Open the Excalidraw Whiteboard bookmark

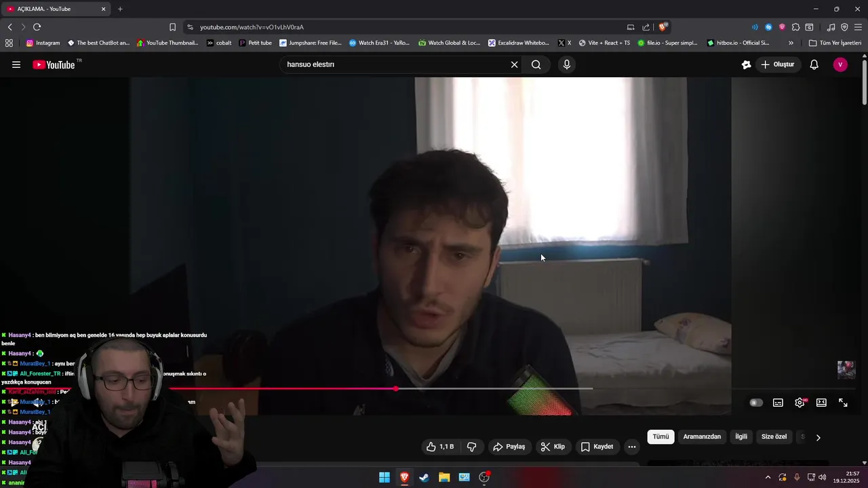[519, 43]
